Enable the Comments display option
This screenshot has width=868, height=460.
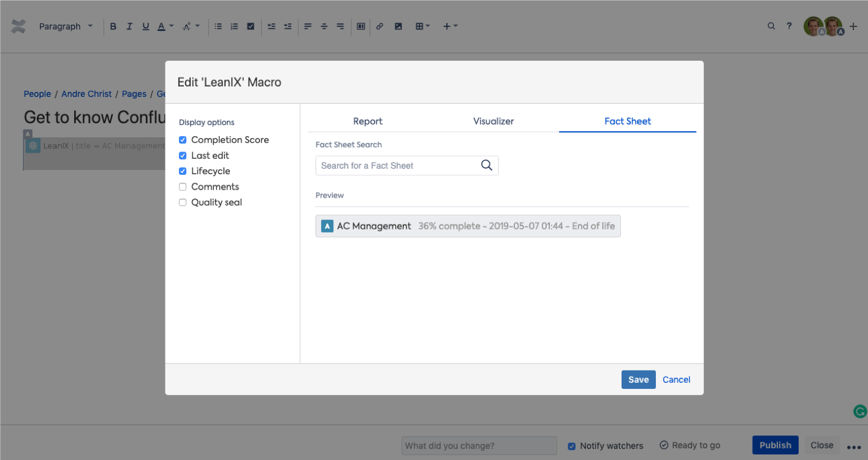pyautogui.click(x=183, y=187)
